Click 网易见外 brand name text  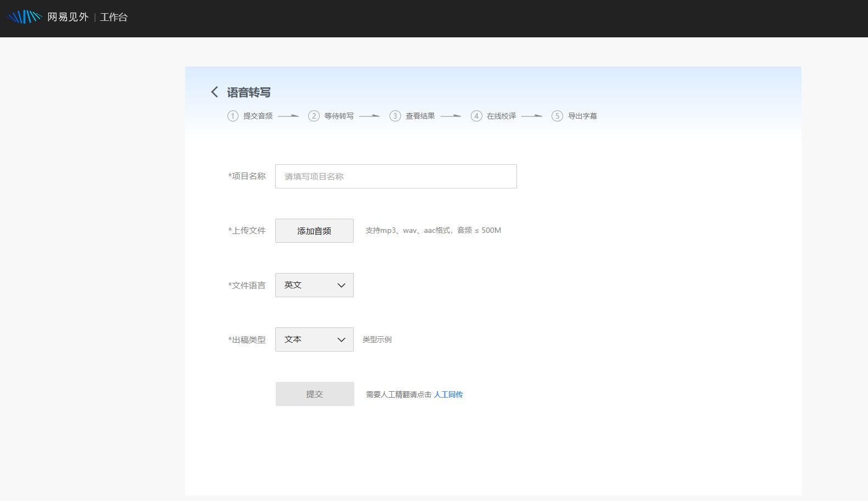coord(68,17)
